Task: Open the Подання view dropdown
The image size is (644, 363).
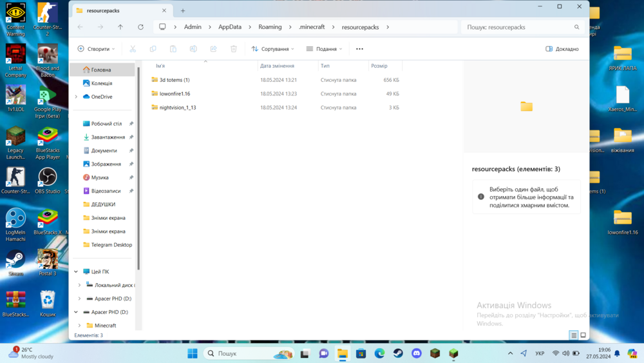Action: point(325,49)
